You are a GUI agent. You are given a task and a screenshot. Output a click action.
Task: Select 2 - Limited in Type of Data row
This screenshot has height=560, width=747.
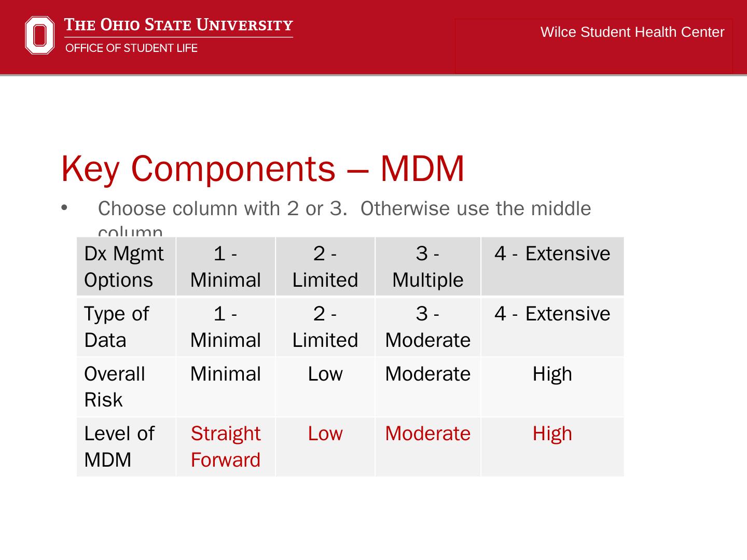[x=325, y=327]
